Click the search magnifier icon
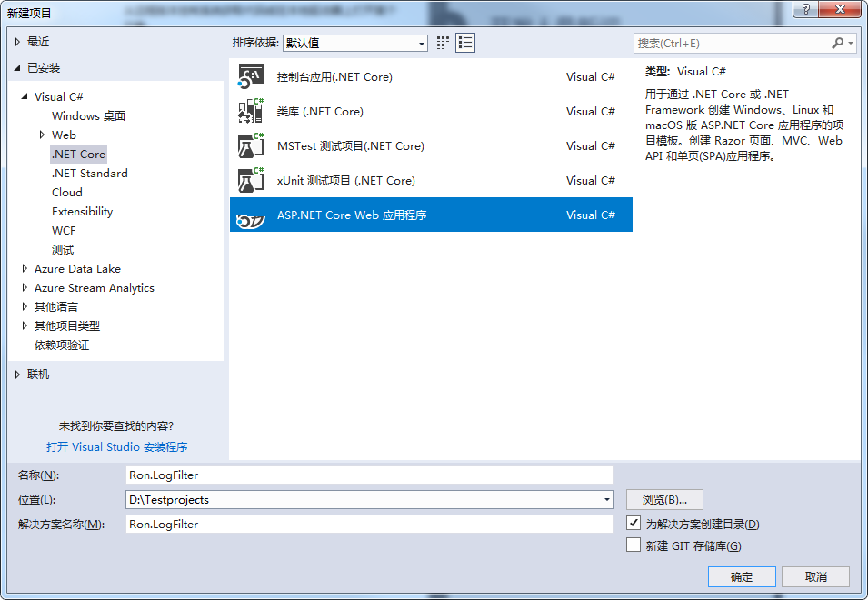This screenshot has height=600, width=868. pyautogui.click(x=837, y=43)
